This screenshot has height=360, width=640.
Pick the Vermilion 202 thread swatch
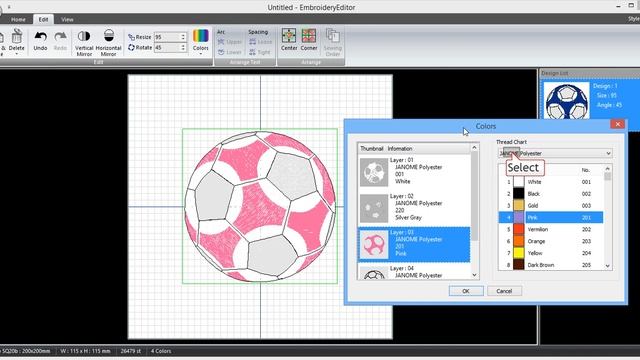point(518,229)
